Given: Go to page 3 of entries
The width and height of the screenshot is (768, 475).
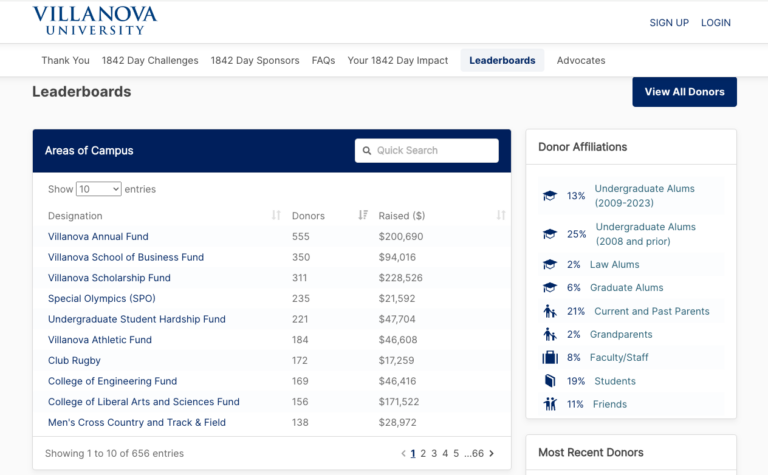Looking at the screenshot, I should tap(434, 453).
